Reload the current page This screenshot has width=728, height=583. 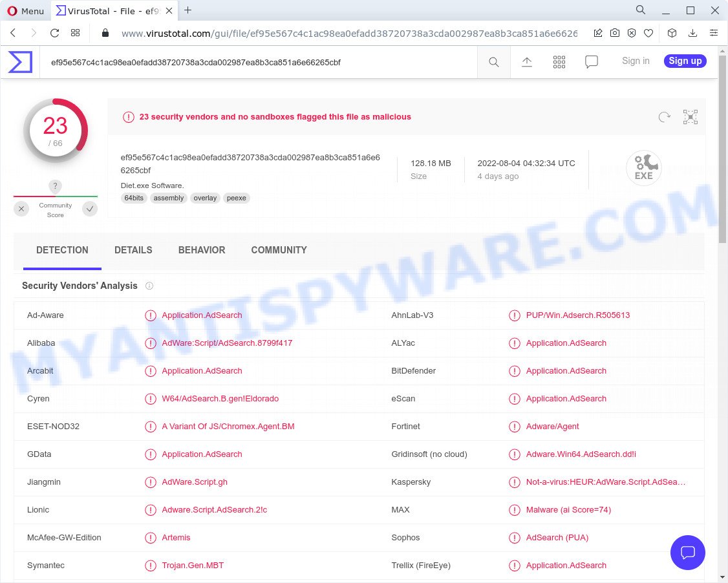54,32
